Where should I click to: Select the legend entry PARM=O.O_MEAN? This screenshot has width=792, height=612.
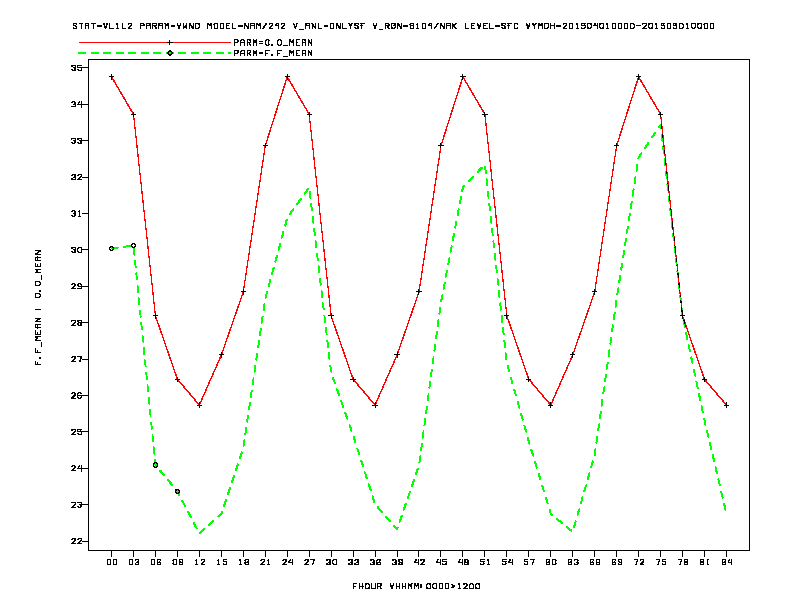(x=273, y=43)
